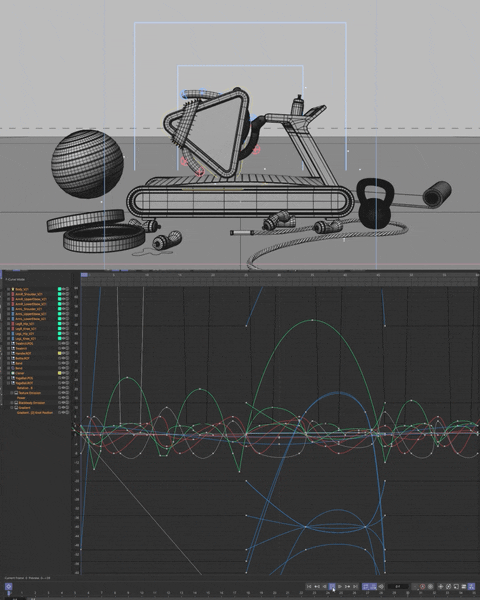Click the Power parameter track
Viewport: 480px width, 600px height.
(x=21, y=398)
